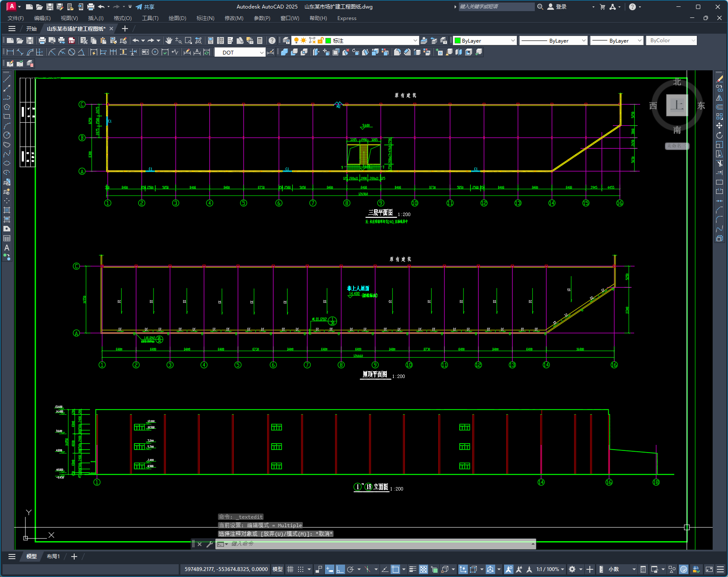The image size is (728, 577).
Task: Select the Table tool in left toolbar
Action: (x=7, y=238)
